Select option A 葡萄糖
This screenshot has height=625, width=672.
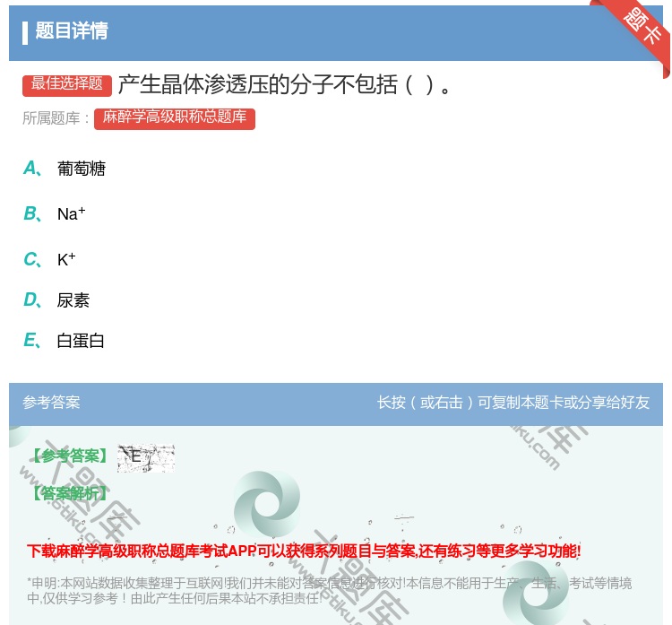click(81, 169)
